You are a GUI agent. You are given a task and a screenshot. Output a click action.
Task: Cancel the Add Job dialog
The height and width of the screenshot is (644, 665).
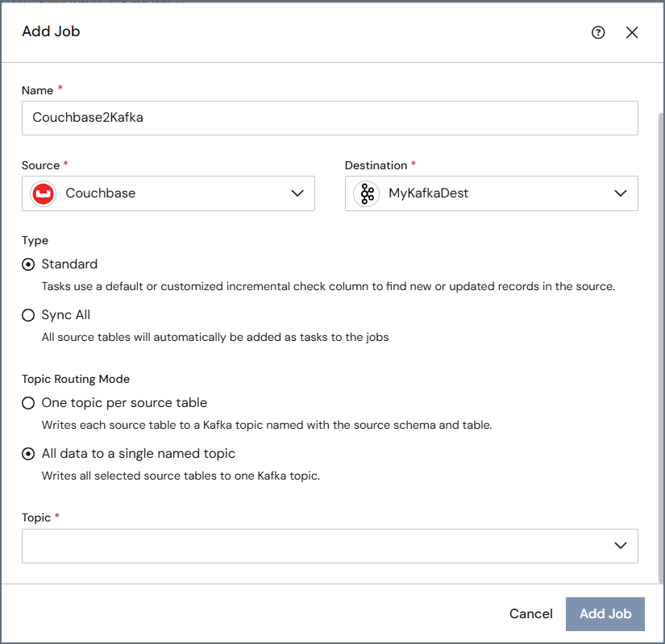click(x=531, y=614)
